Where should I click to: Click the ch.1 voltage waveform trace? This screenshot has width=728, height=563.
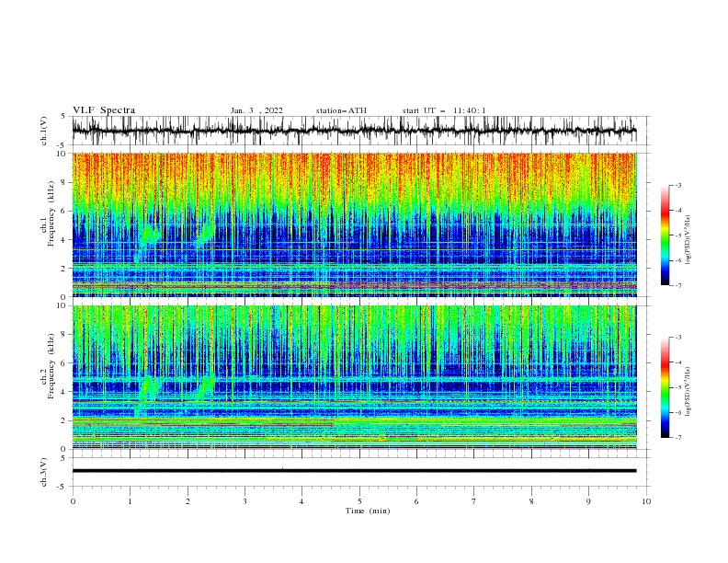click(354, 131)
